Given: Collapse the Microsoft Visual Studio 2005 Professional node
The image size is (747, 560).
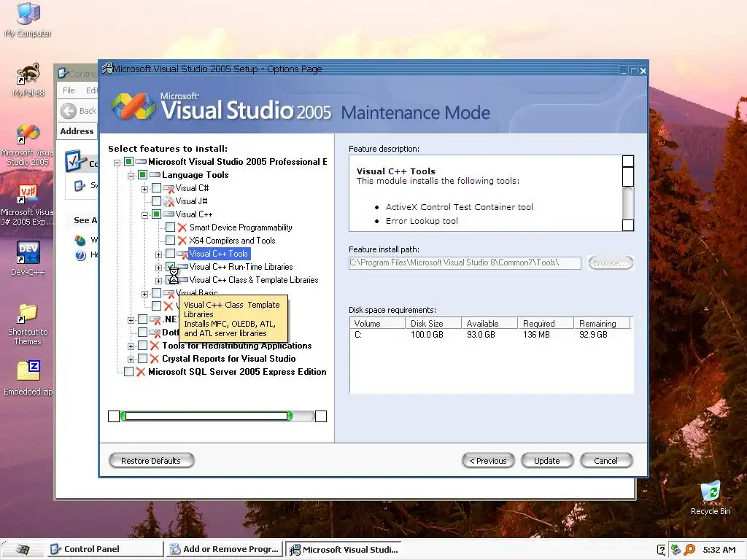Looking at the screenshot, I should pos(117,163).
